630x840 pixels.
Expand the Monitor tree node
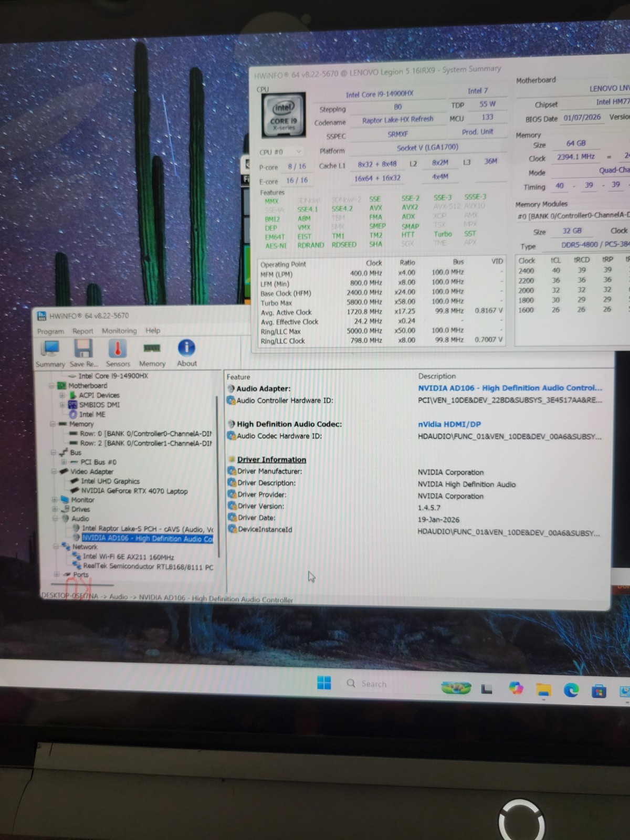(54, 500)
